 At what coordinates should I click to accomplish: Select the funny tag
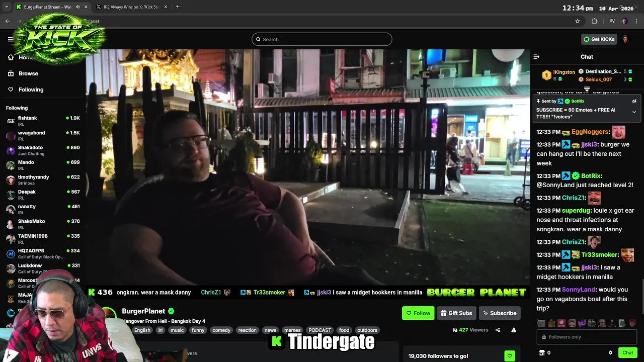click(198, 330)
